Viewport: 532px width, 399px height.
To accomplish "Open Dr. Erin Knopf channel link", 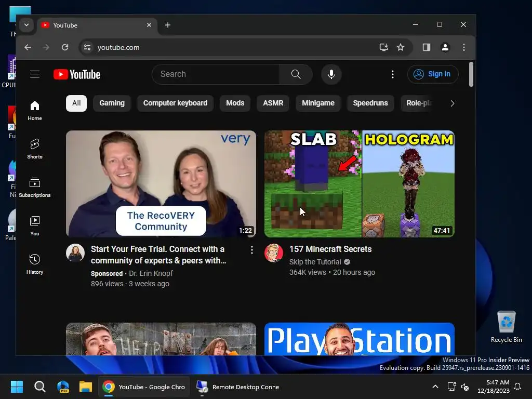I will click(x=151, y=273).
